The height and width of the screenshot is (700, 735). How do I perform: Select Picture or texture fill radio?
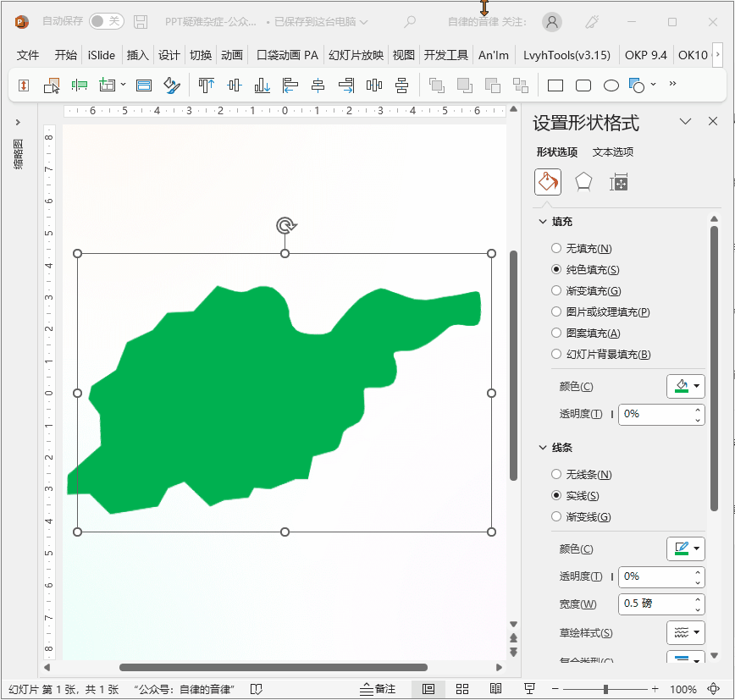click(x=556, y=311)
